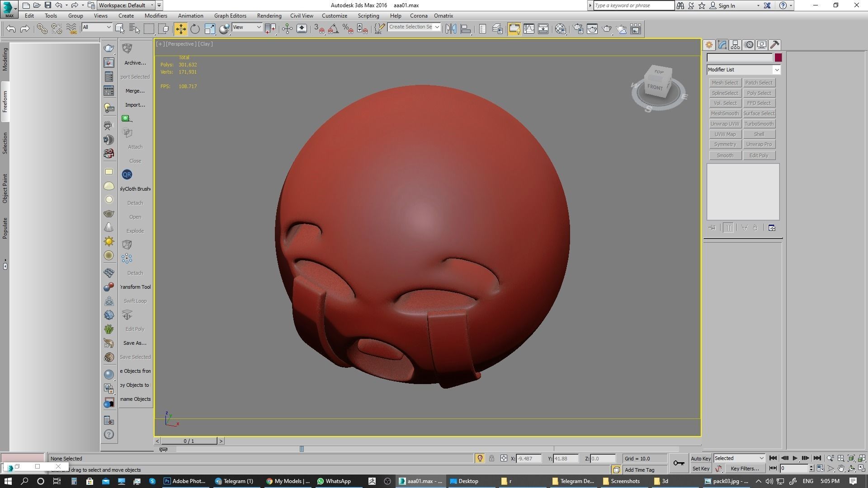Toggle the 3D Snaps button

(319, 29)
